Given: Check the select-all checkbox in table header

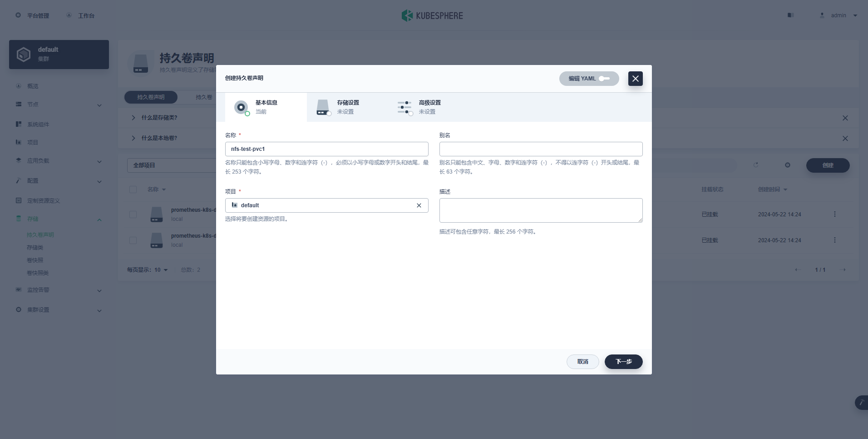Looking at the screenshot, I should pos(133,190).
